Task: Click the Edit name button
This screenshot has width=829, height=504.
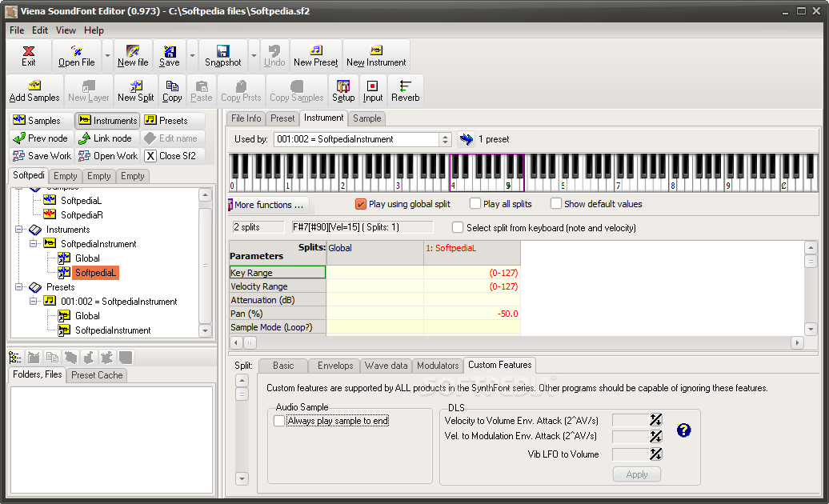Action: [x=171, y=138]
